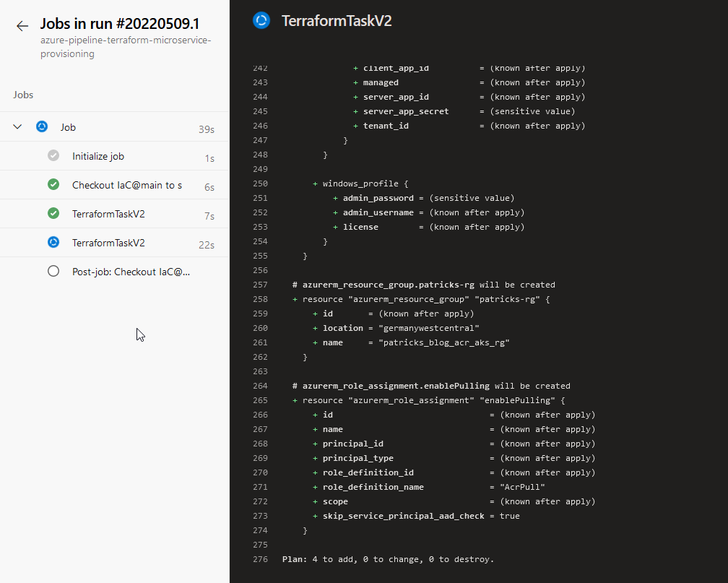Image resolution: width=728 pixels, height=583 pixels.
Task: Click green check icon of 7s TerraformTaskV2
Action: click(53, 213)
